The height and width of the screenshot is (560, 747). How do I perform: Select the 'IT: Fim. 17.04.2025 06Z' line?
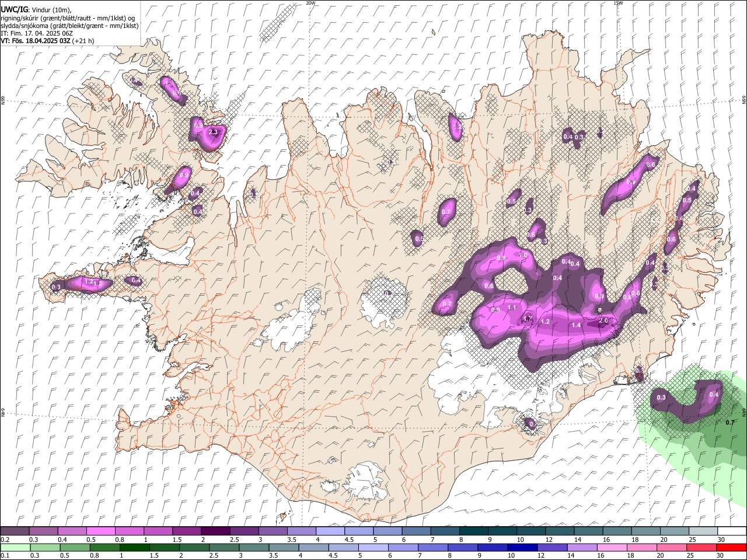point(36,33)
